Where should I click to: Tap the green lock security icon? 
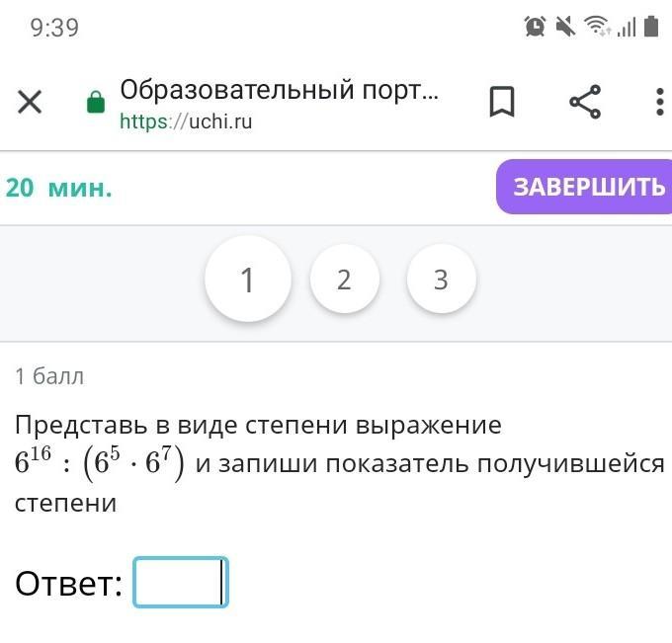96,102
